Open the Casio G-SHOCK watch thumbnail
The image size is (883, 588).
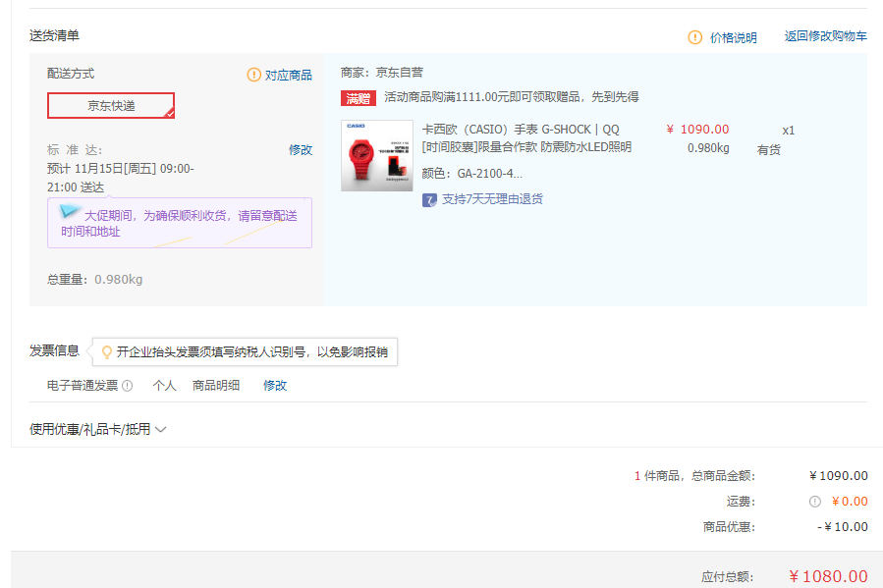377,156
